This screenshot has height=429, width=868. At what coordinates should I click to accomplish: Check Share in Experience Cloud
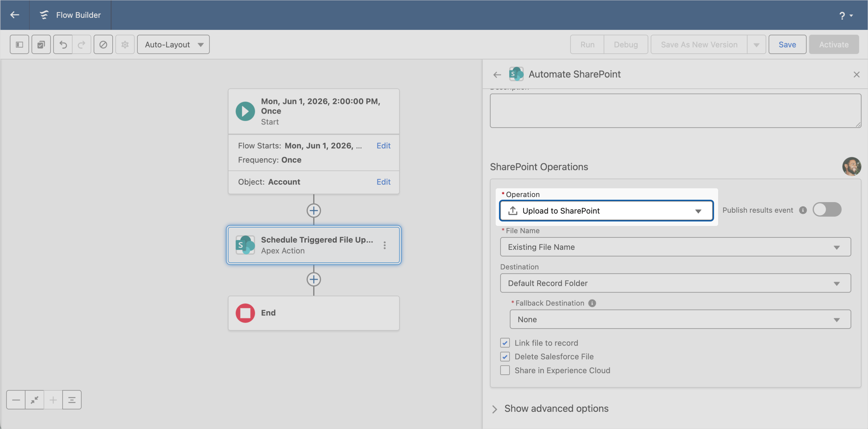(x=505, y=370)
